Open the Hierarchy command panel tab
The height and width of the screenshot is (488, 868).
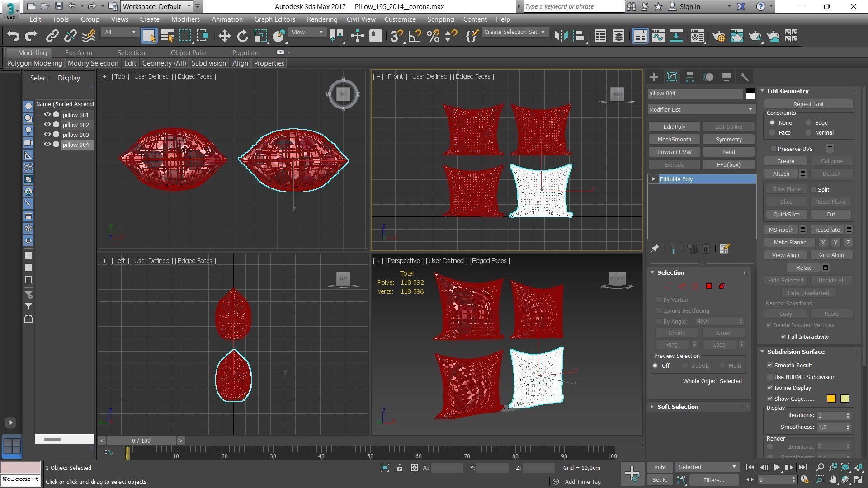[690, 77]
